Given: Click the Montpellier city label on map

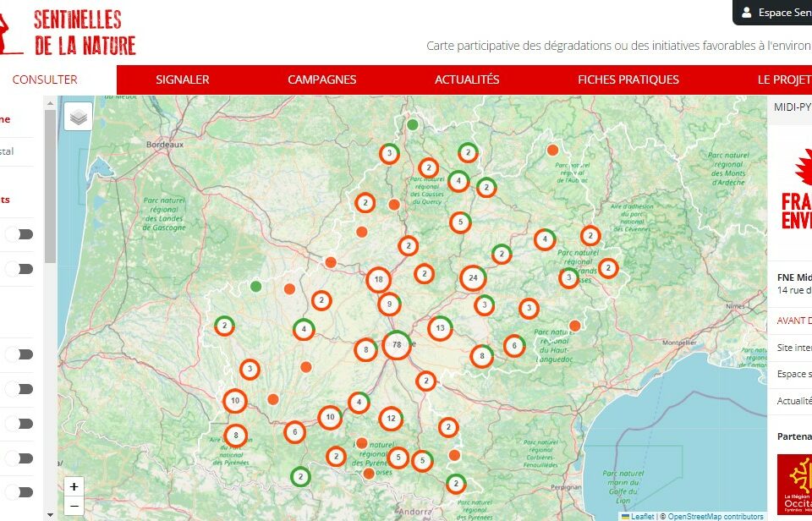Looking at the screenshot, I should point(679,343).
